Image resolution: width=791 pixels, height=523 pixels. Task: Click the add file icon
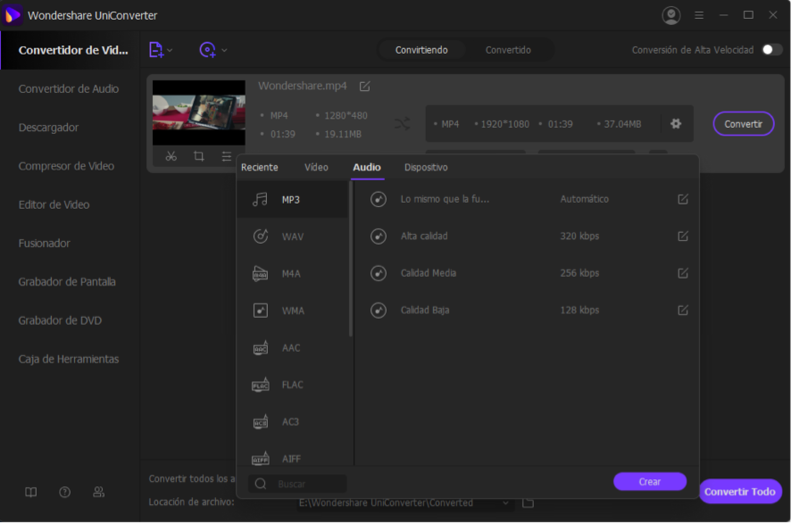(x=156, y=50)
